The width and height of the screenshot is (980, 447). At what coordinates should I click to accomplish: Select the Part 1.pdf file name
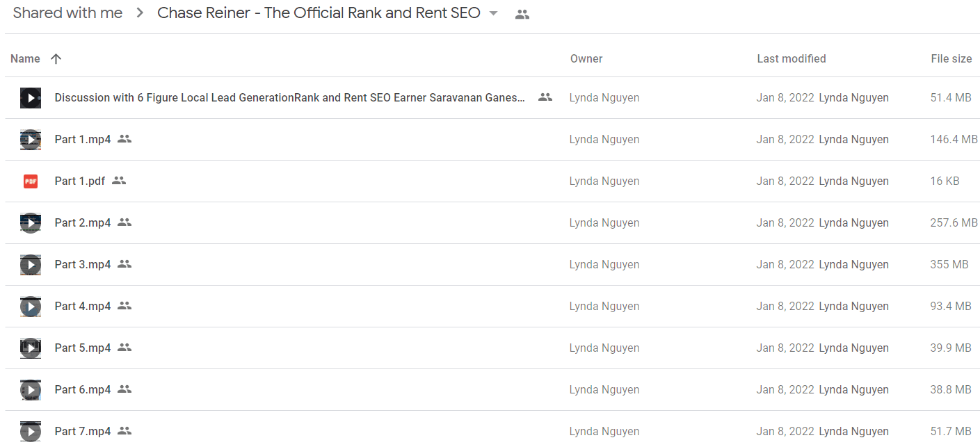click(80, 181)
